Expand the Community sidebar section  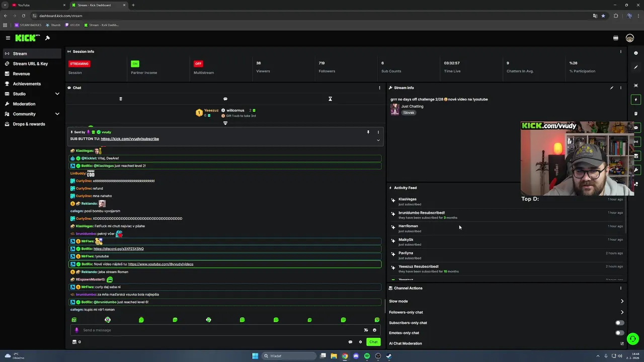tap(31, 114)
